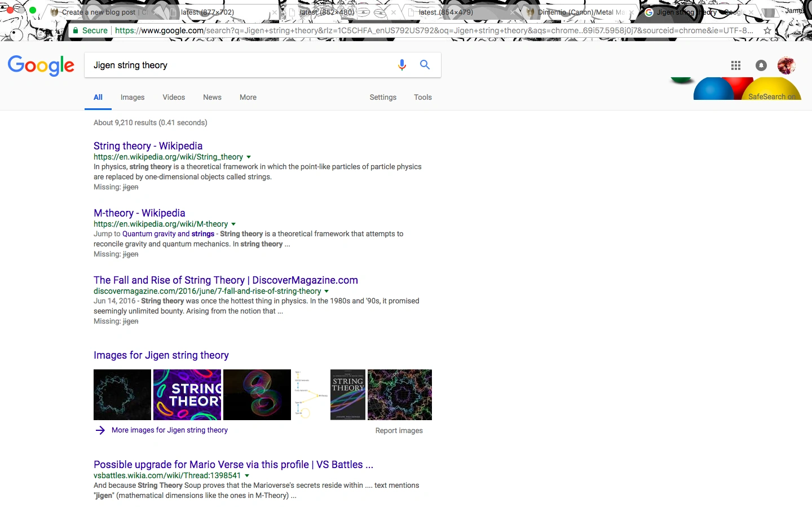This screenshot has height=507, width=812.
Task: Open 'String theory - Wikipedia' result
Action: point(148,146)
